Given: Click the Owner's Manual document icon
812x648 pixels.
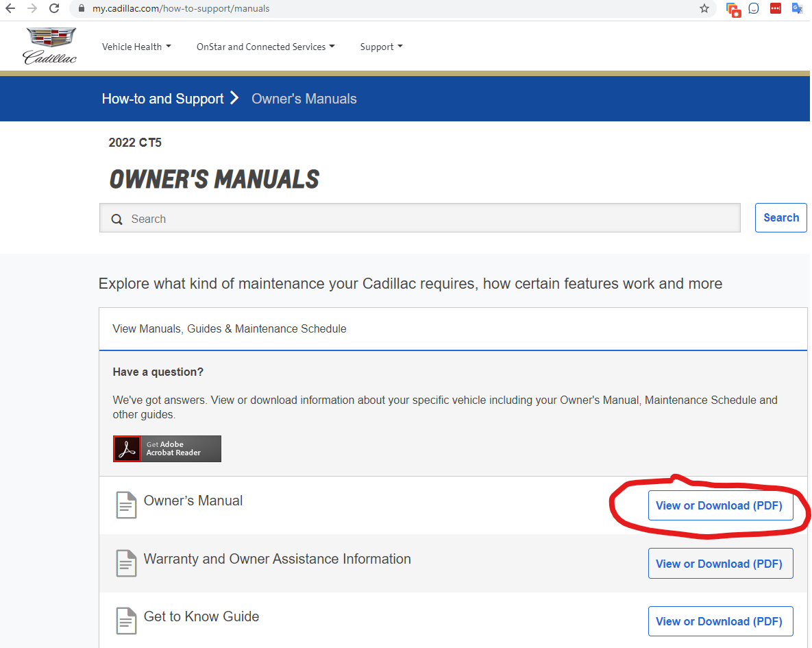Looking at the screenshot, I should [x=126, y=505].
